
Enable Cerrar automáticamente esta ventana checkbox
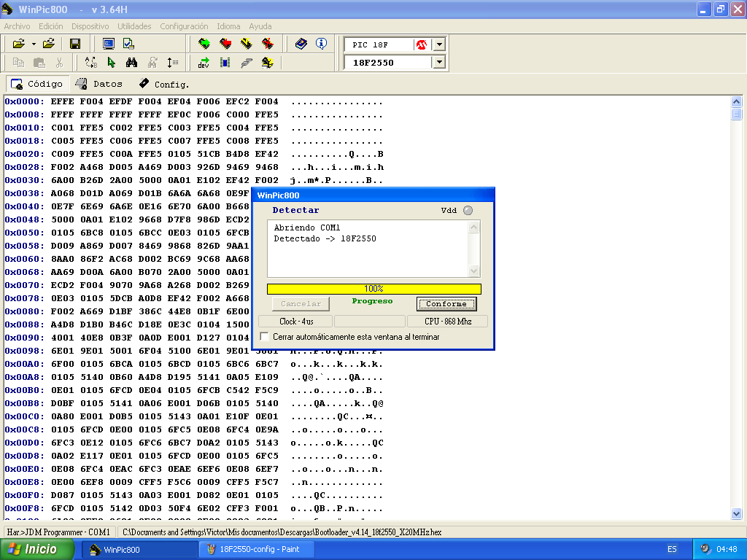(x=264, y=337)
